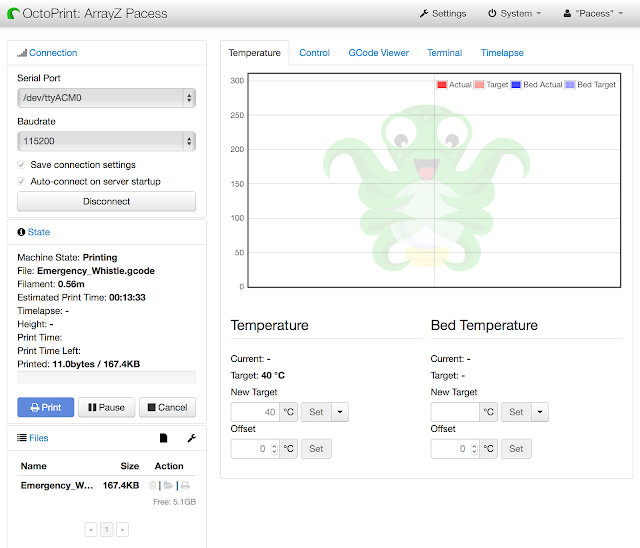Delete Emergency_W... file via trash icon
Image resolution: width=640 pixels, height=548 pixels.
(153, 486)
